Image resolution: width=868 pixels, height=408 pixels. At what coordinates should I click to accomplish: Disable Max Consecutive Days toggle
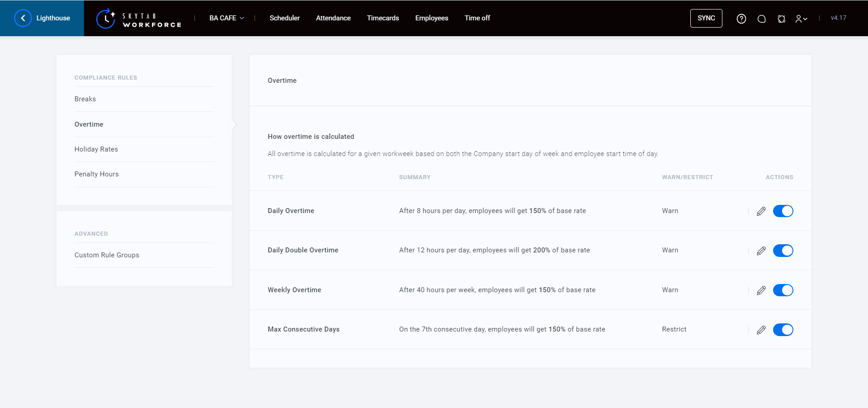coord(783,330)
